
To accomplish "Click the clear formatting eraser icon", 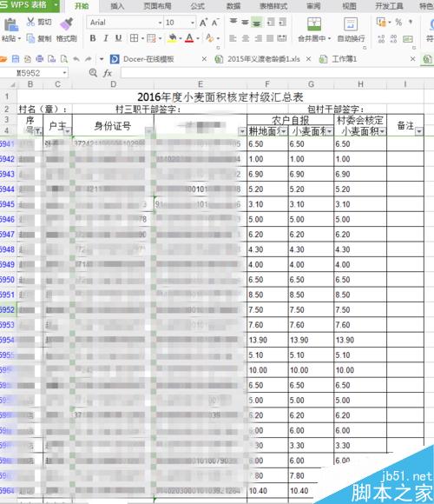I will (x=209, y=38).
